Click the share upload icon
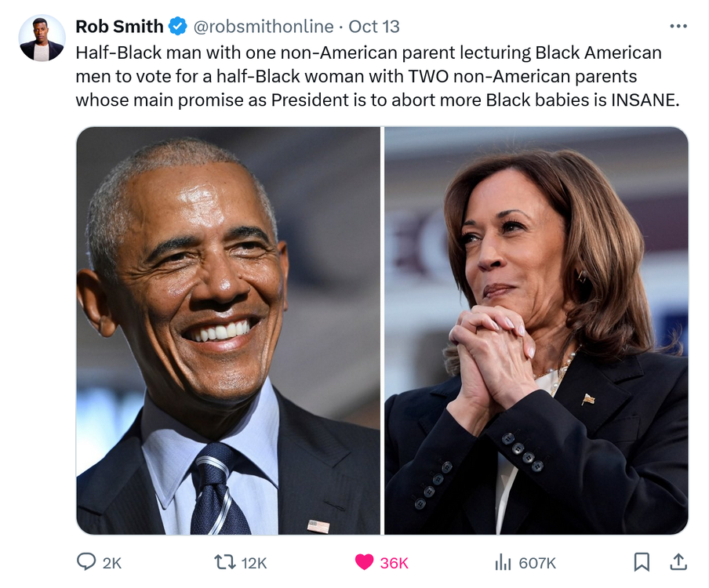This screenshot has height=588, width=709. coord(678,561)
